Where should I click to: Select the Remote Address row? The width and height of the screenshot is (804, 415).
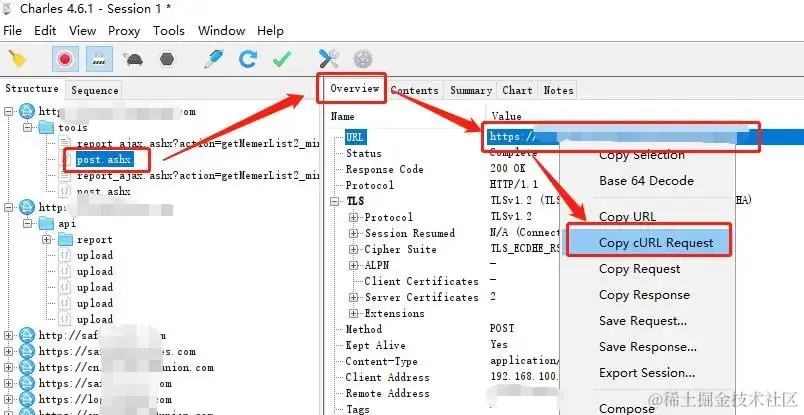click(388, 393)
